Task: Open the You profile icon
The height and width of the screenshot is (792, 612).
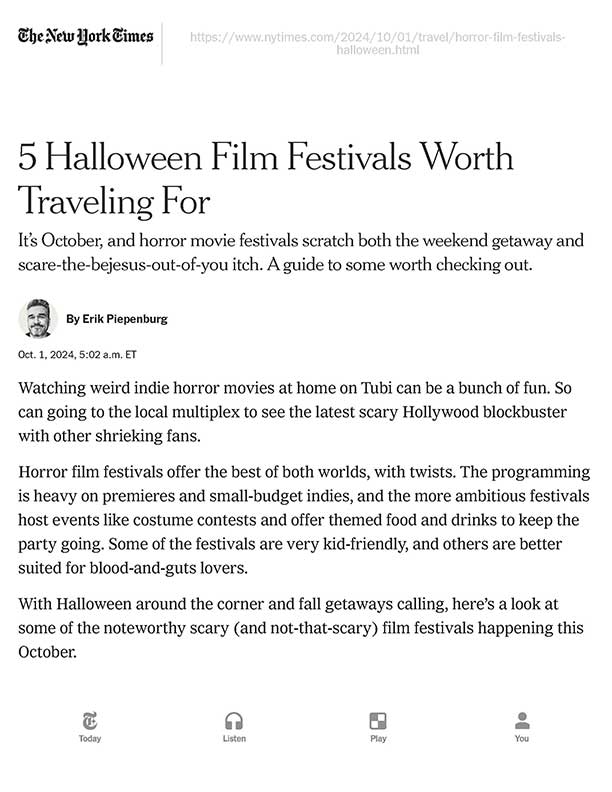Action: (x=522, y=720)
